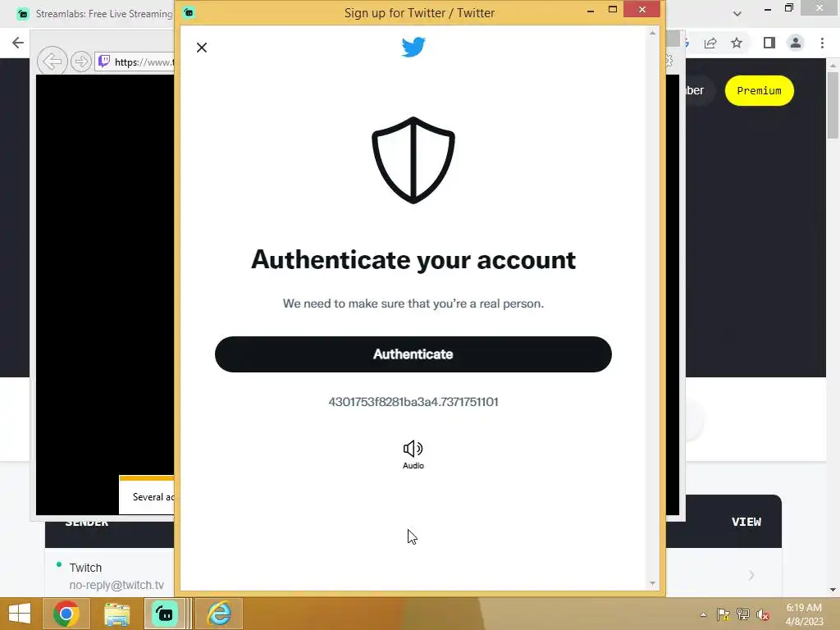Close the Sign up for Twitter window
This screenshot has height=630, width=840.
(641, 9)
